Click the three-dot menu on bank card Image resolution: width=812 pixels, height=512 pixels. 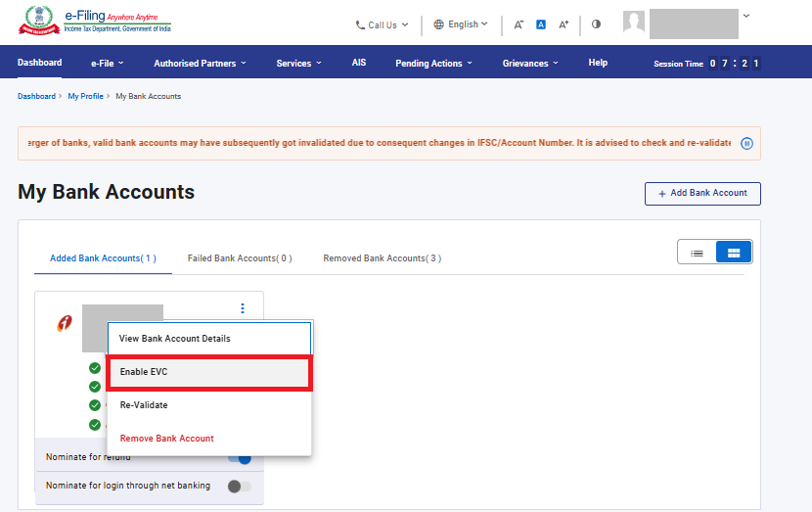(243, 309)
